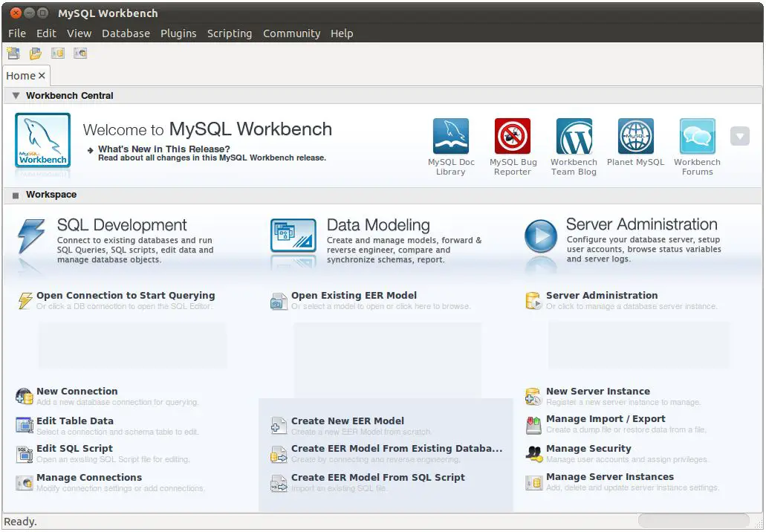Click the Server Administration play icon
Viewport: 766px width, 532px height.
coord(540,237)
